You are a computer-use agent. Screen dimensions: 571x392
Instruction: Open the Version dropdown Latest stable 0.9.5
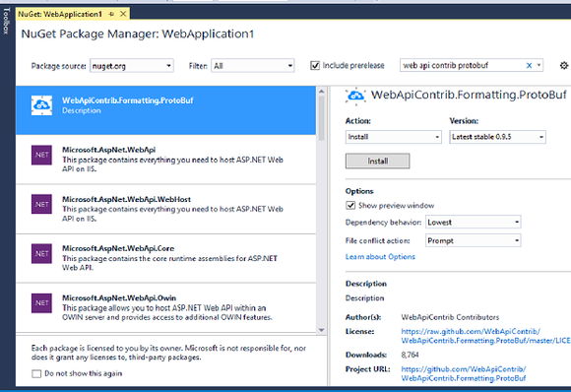[497, 137]
